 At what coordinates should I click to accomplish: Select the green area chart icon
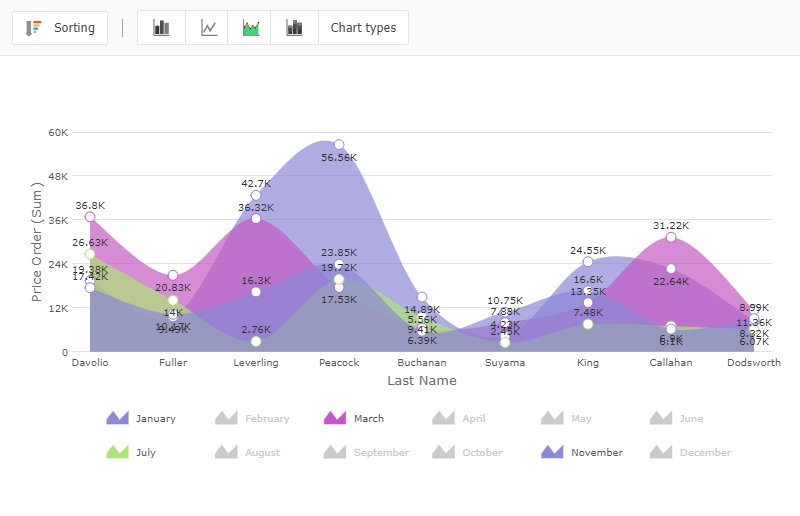251,28
